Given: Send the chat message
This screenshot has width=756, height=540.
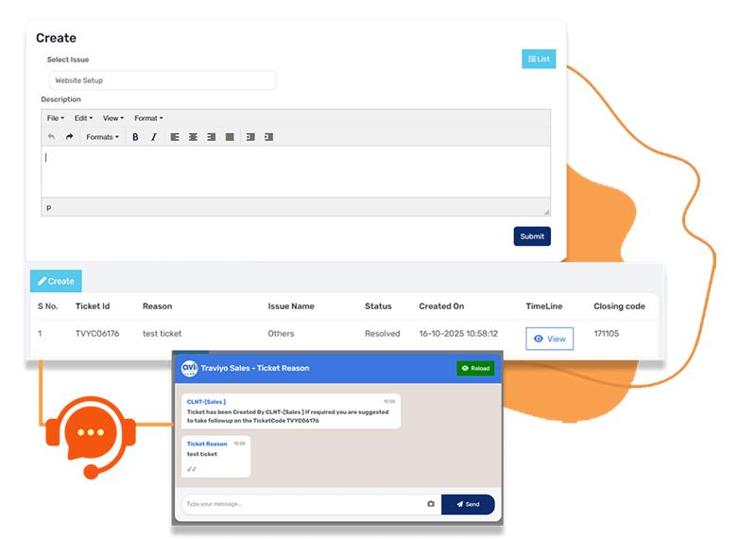Looking at the screenshot, I should click(468, 504).
